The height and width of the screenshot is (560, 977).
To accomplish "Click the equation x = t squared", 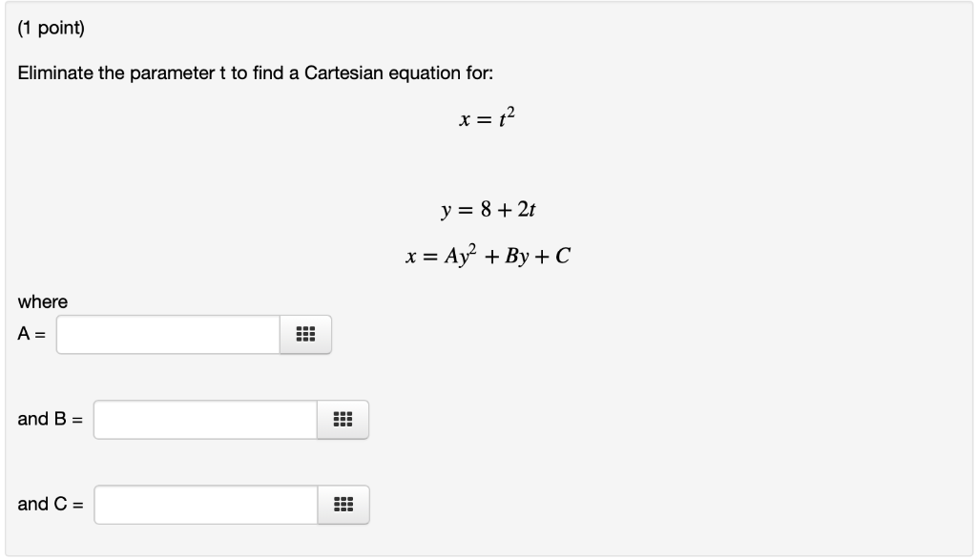I will [487, 119].
